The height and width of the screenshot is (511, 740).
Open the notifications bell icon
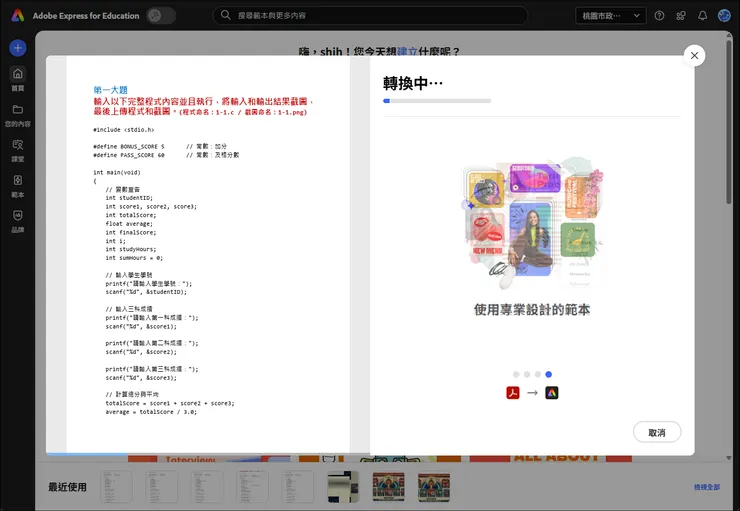point(702,16)
